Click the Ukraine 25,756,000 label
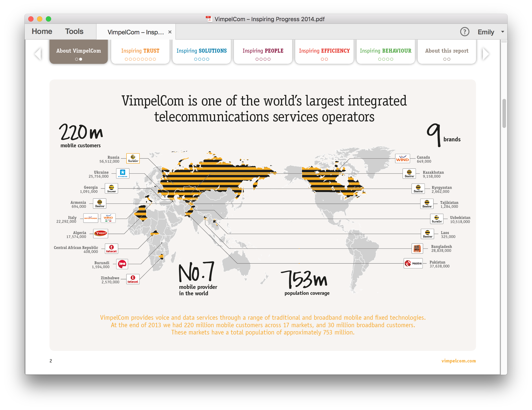This screenshot has height=410, width=532. click(x=99, y=174)
